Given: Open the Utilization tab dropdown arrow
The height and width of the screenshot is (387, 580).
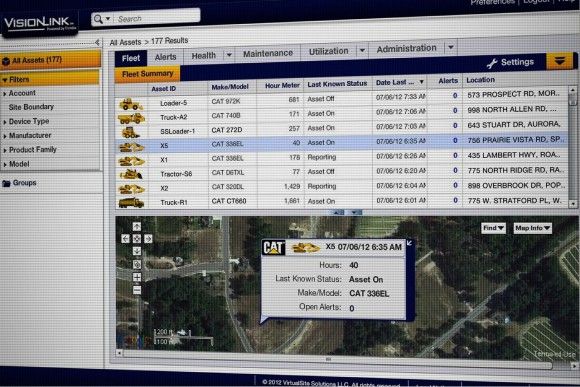Looking at the screenshot, I should click(x=362, y=50).
